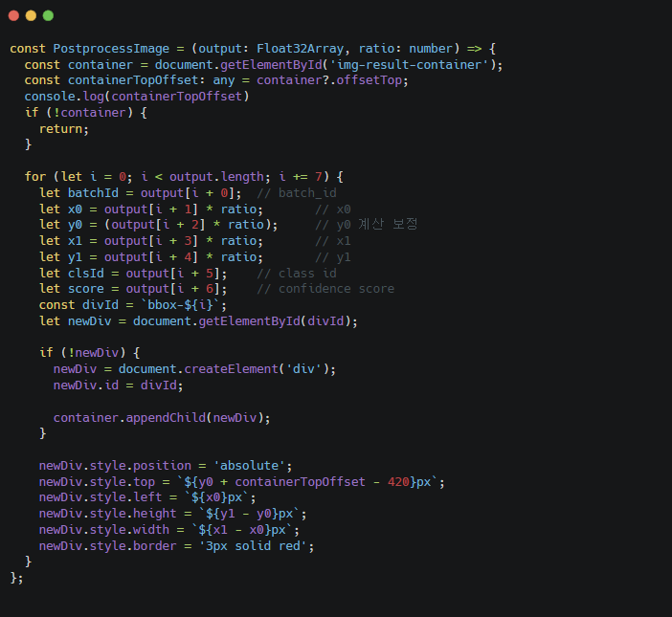Click the 'if (!newDiv)' condition
Image resolution: width=672 pixels, height=617 pixels.
(82, 353)
